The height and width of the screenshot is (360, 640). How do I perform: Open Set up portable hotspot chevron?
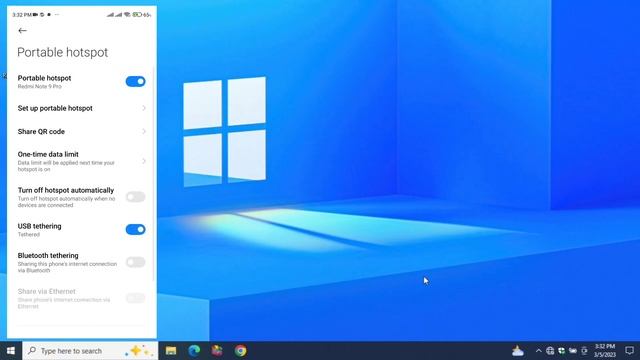[144, 108]
